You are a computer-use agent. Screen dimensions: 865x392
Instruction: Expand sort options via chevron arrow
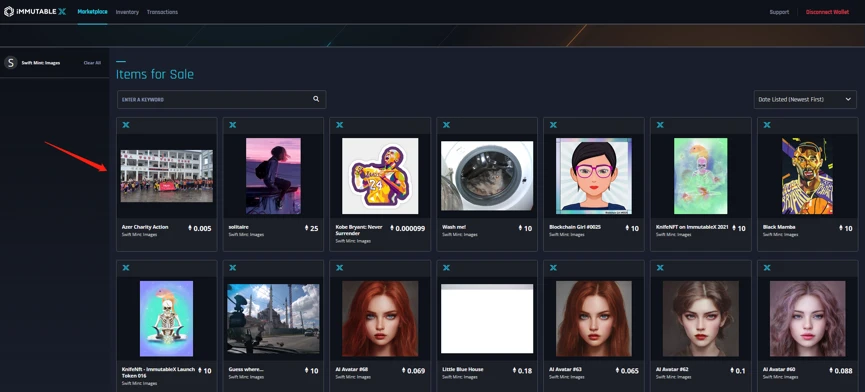(848, 99)
